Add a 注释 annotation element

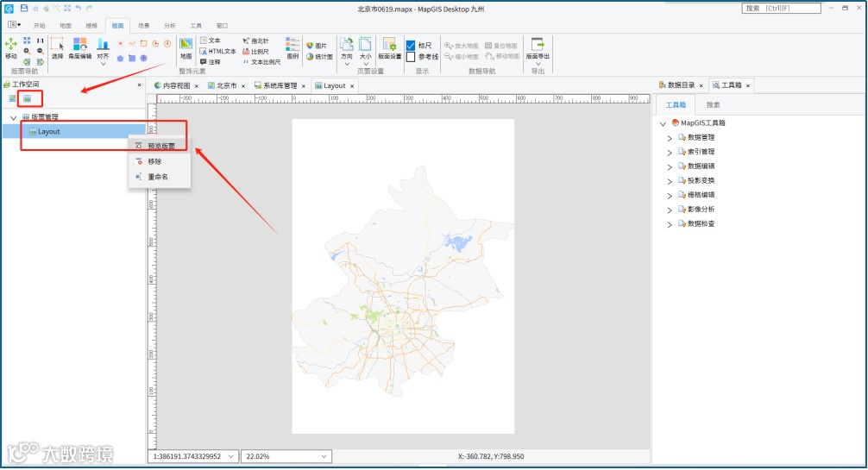coord(210,61)
